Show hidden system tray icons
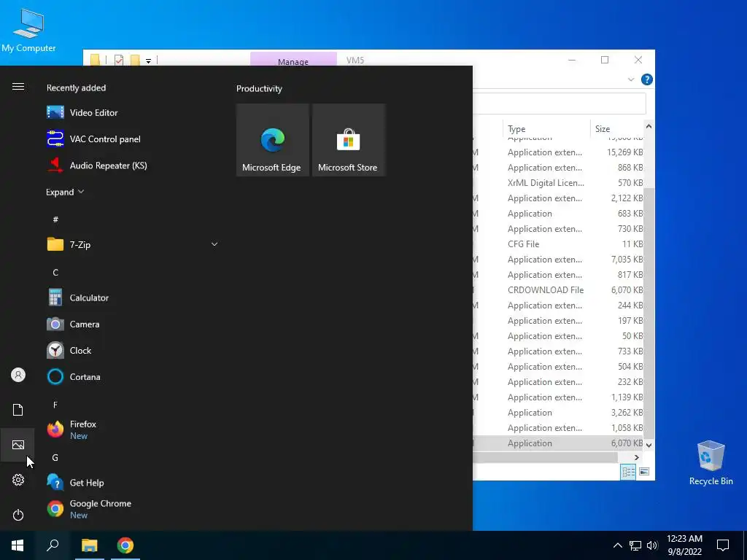747x560 pixels. pos(617,545)
